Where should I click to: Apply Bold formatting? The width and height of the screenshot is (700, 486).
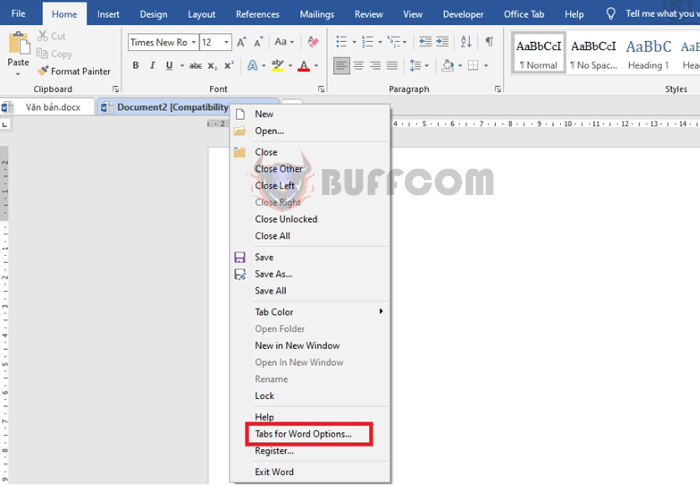(136, 66)
